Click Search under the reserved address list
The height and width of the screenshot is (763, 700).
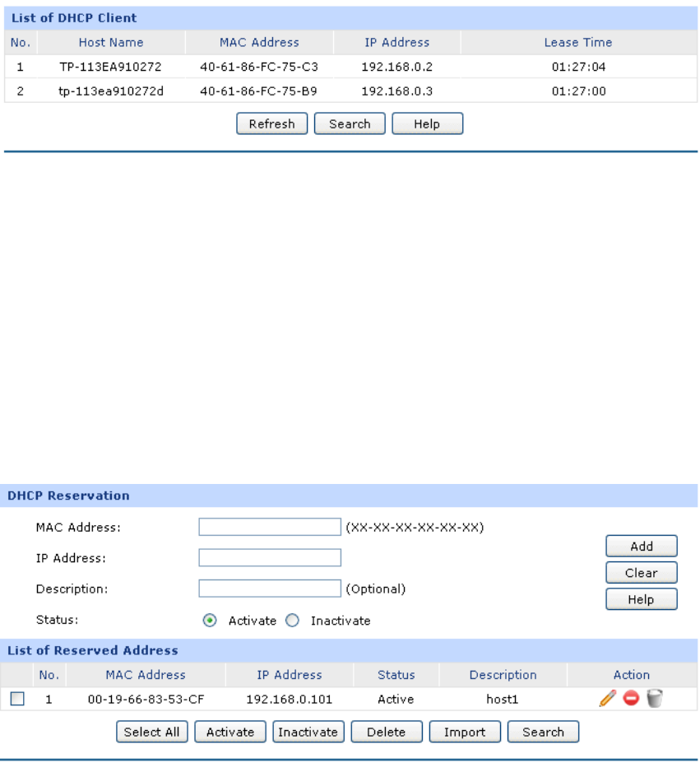(x=543, y=732)
